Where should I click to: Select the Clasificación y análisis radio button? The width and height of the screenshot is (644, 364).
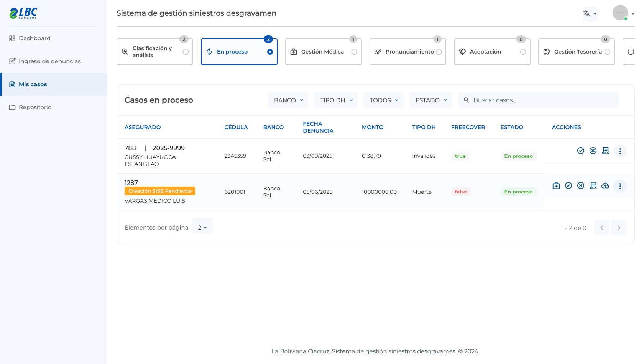(x=186, y=52)
